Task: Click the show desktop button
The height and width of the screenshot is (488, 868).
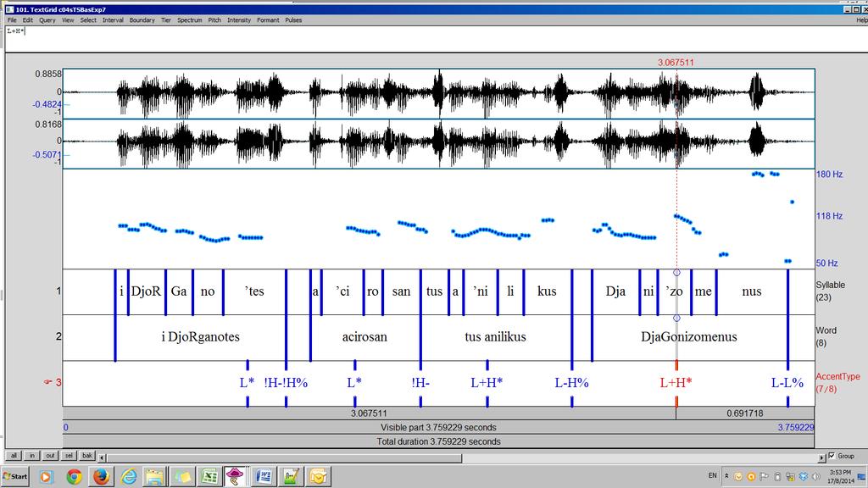Action: pos(862,476)
